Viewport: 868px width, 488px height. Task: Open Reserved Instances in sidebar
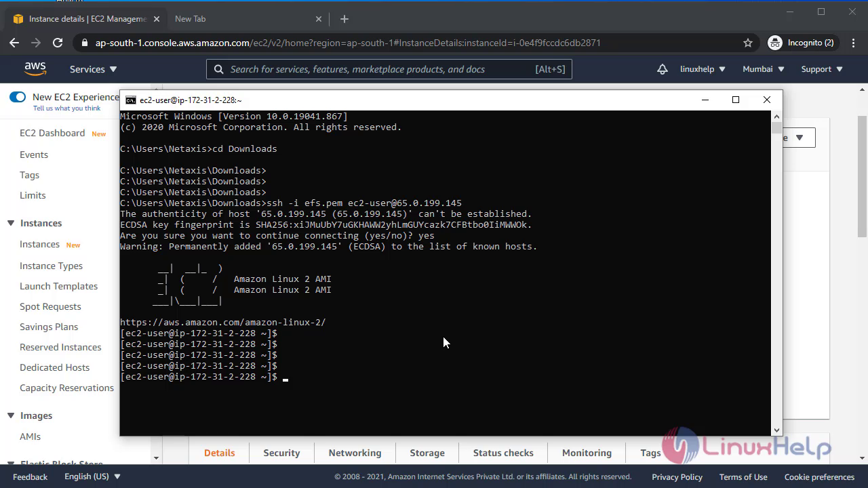(60, 347)
